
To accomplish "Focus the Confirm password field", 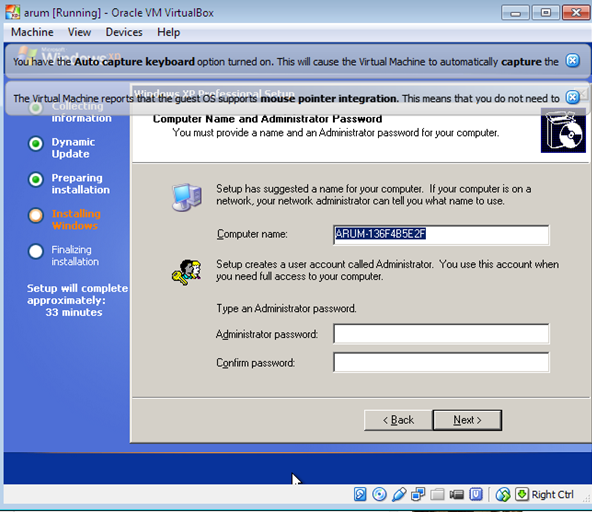I will [x=441, y=362].
